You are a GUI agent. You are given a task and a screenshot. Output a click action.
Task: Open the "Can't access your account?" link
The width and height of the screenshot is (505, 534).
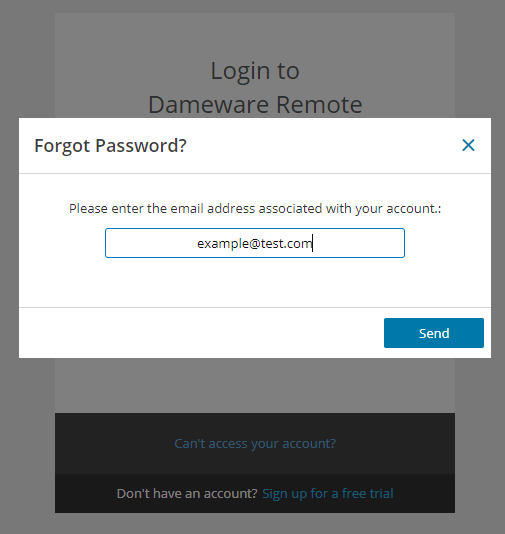[x=255, y=443]
